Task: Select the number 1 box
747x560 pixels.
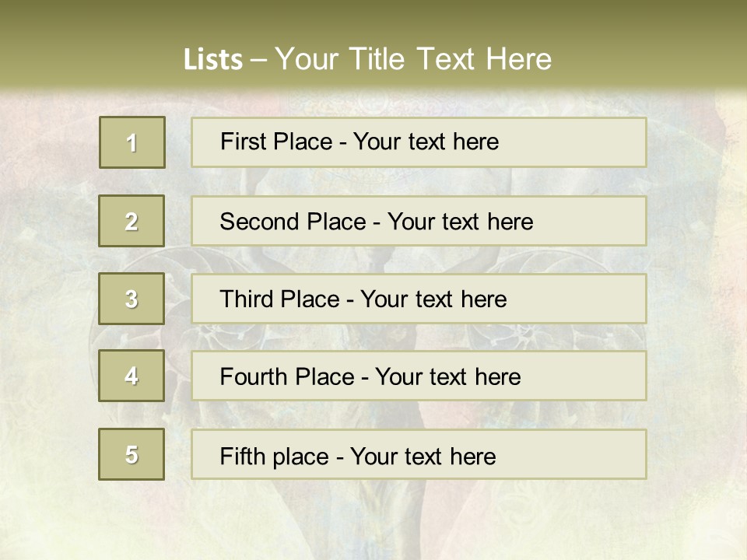Action: coord(132,142)
